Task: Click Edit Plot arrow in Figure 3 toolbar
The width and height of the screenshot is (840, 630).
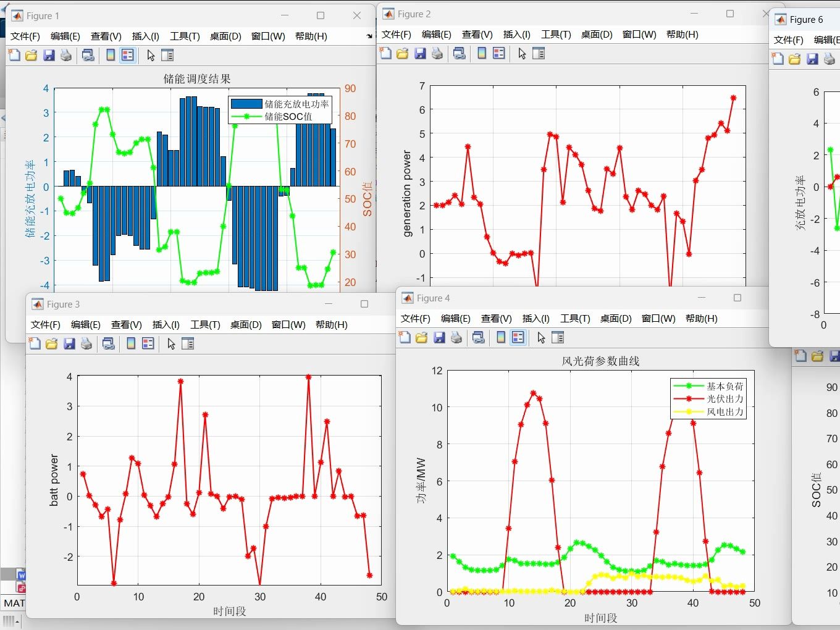Action: 171,343
